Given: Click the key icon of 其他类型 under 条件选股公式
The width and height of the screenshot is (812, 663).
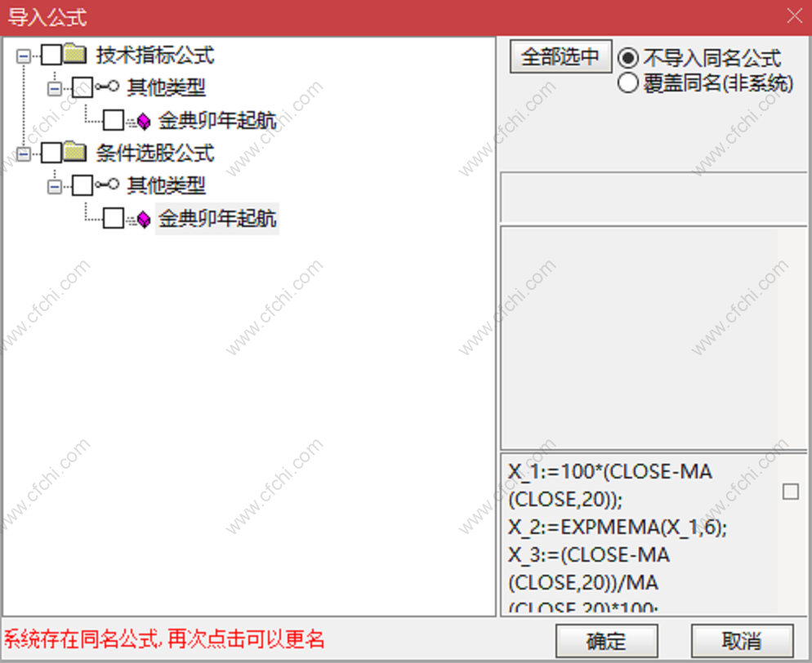Looking at the screenshot, I should click(107, 185).
